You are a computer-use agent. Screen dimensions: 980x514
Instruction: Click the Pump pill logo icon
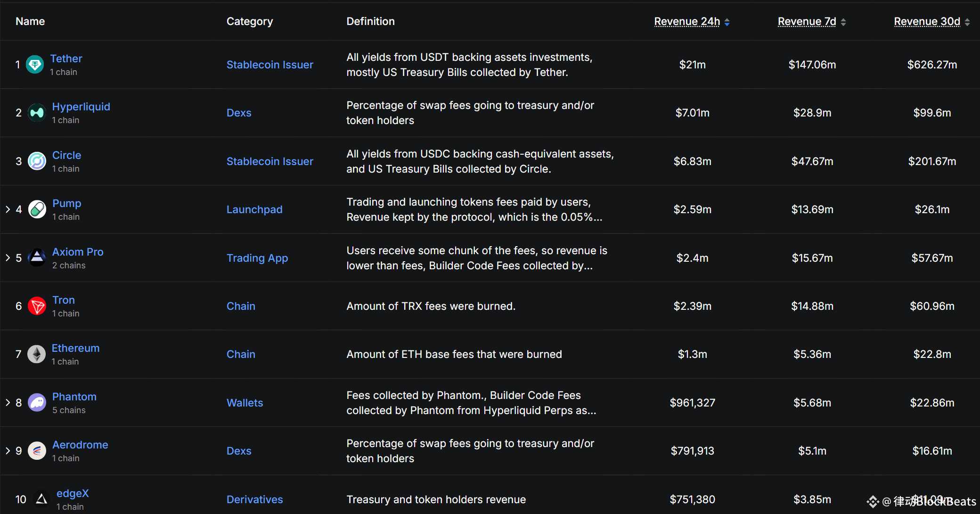(37, 209)
